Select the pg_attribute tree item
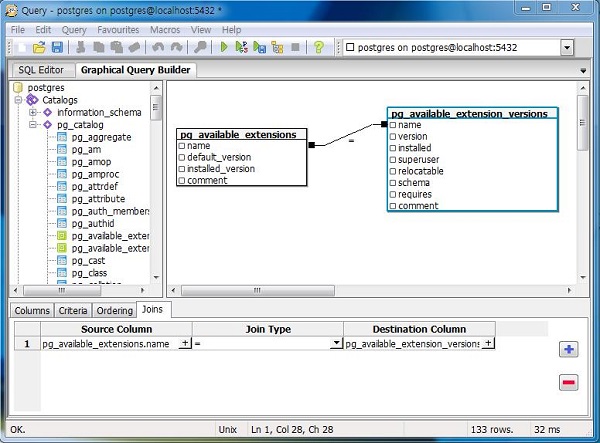The image size is (600, 443). (98, 199)
